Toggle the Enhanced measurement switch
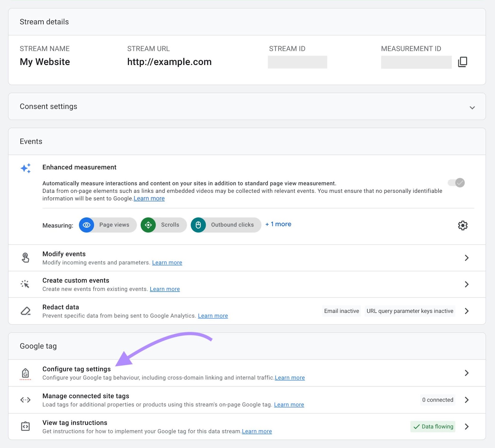The image size is (495, 448). pos(456,183)
